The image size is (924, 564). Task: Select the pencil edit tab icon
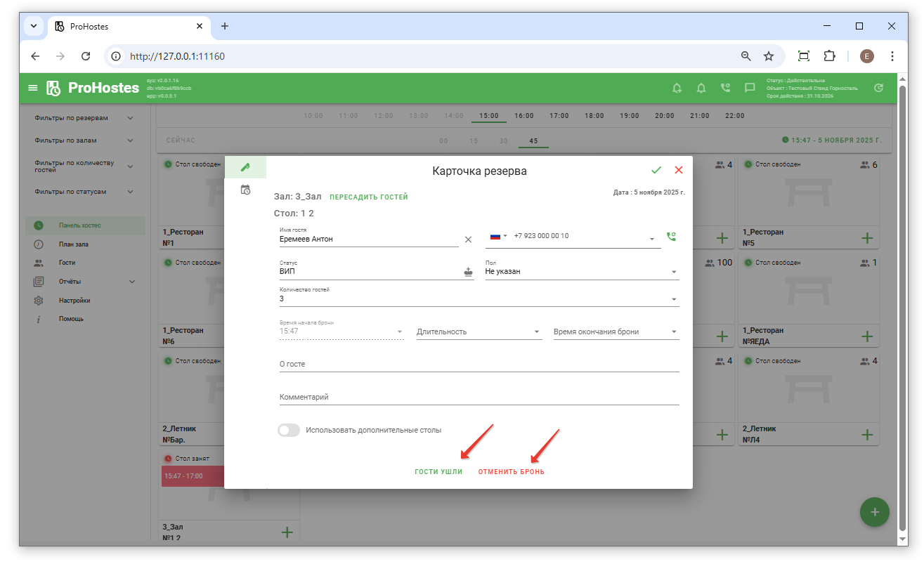tap(245, 167)
